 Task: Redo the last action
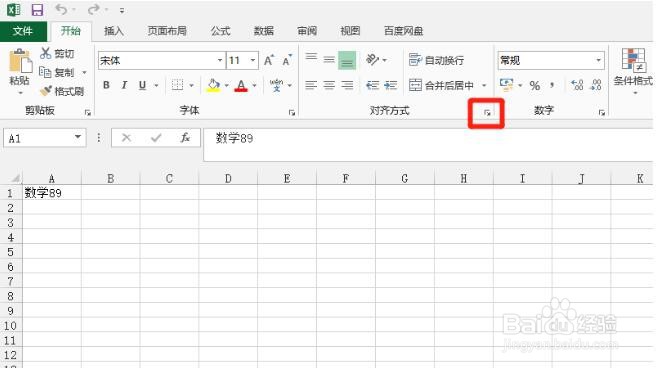pyautogui.click(x=94, y=9)
